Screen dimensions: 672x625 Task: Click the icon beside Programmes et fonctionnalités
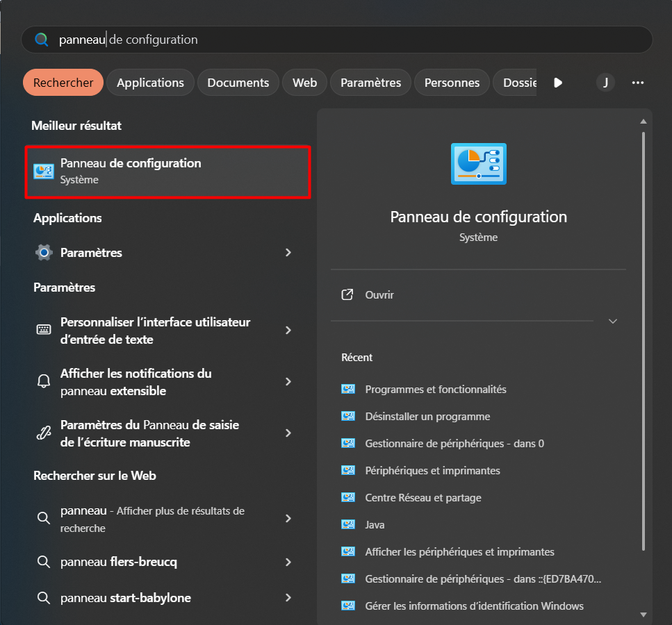click(x=348, y=389)
